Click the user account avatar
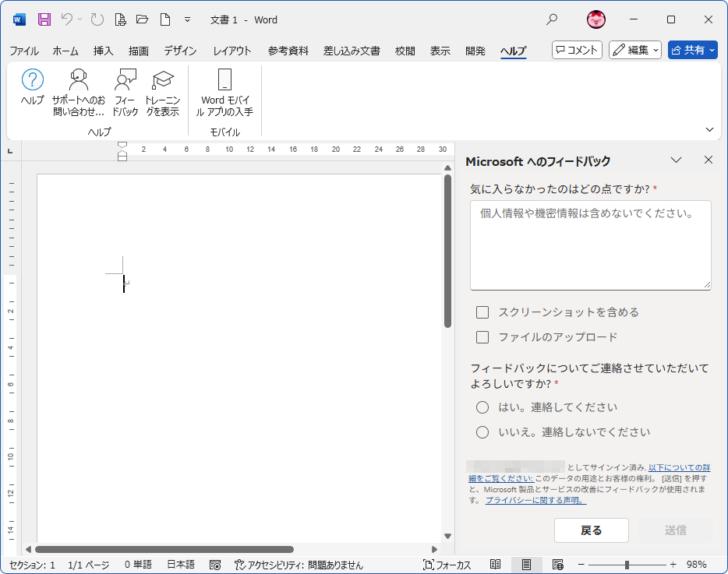 pyautogui.click(x=596, y=20)
